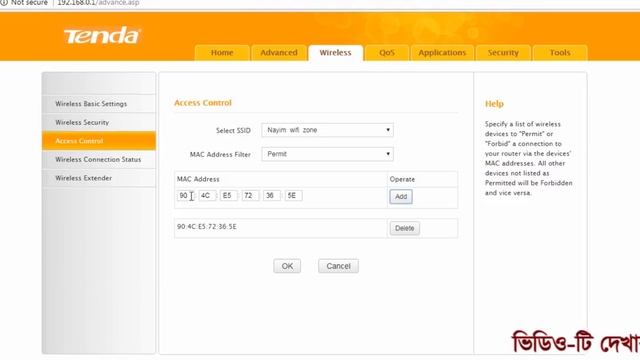
Task: Click the Help heading
Action: 494,104
